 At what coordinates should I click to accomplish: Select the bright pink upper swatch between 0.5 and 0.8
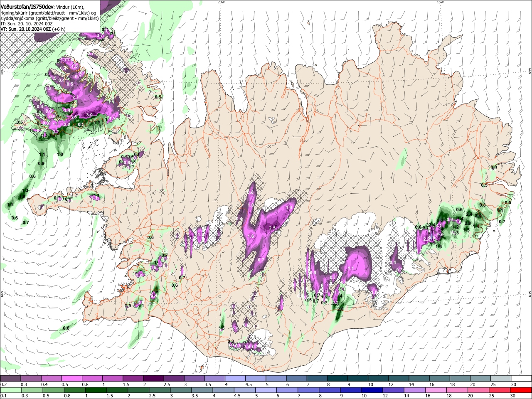click(71, 379)
